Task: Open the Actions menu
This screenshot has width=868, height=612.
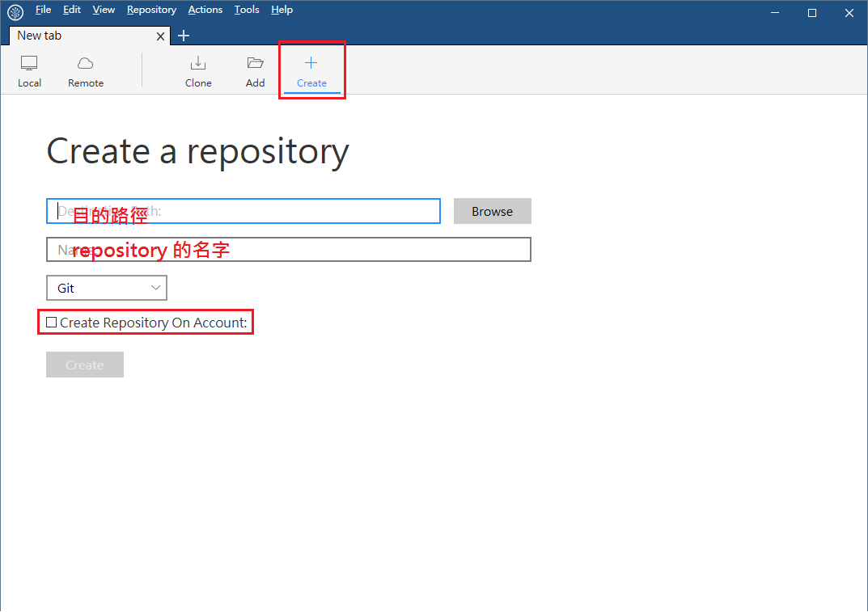Action: tap(205, 10)
